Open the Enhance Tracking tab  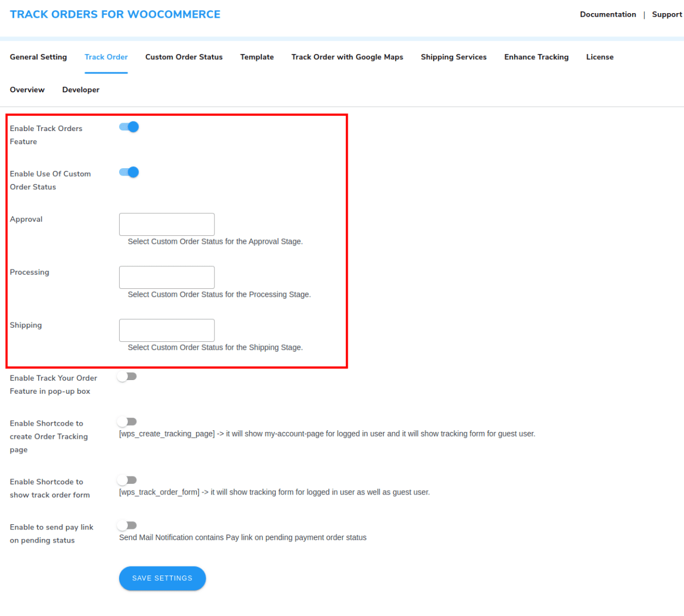536,57
